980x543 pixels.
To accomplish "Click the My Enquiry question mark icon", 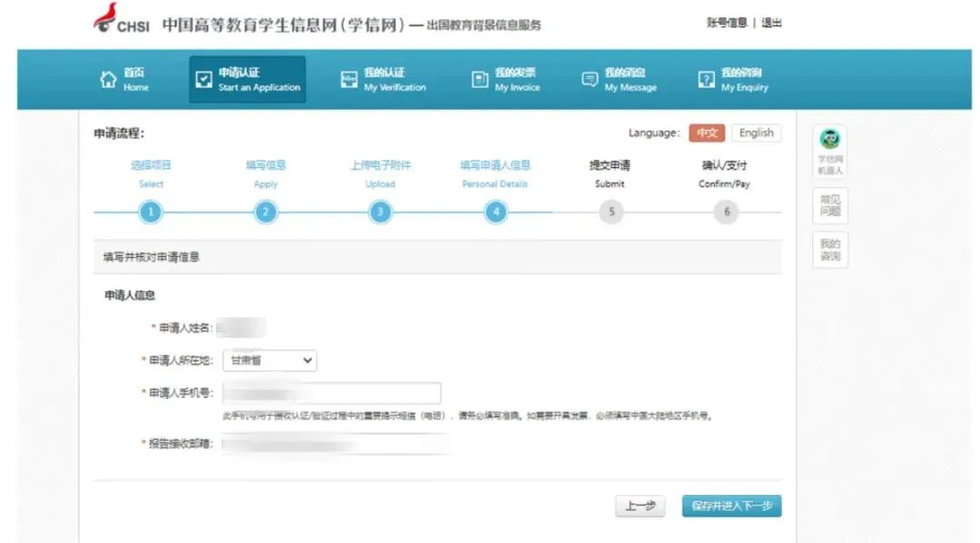I will tap(706, 79).
